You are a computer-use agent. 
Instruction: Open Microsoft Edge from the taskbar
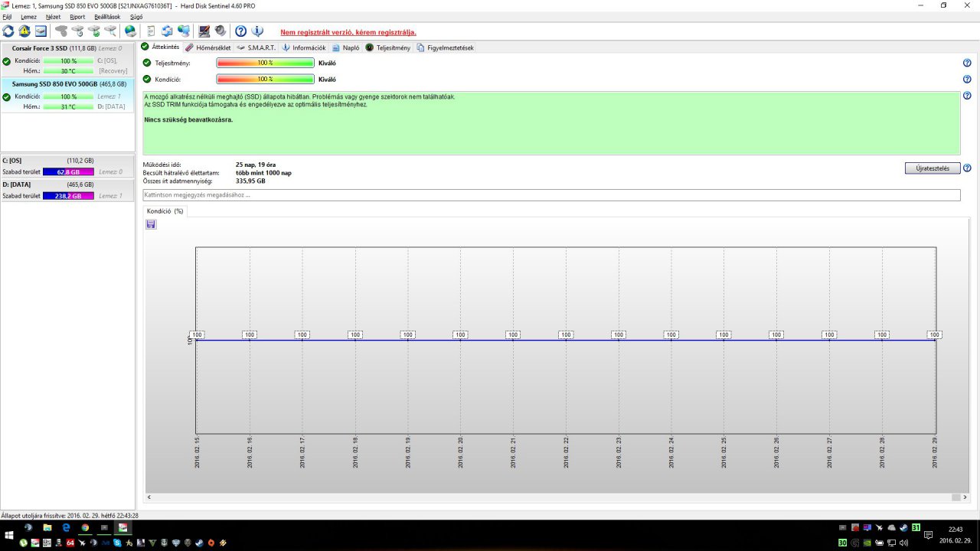pyautogui.click(x=66, y=528)
